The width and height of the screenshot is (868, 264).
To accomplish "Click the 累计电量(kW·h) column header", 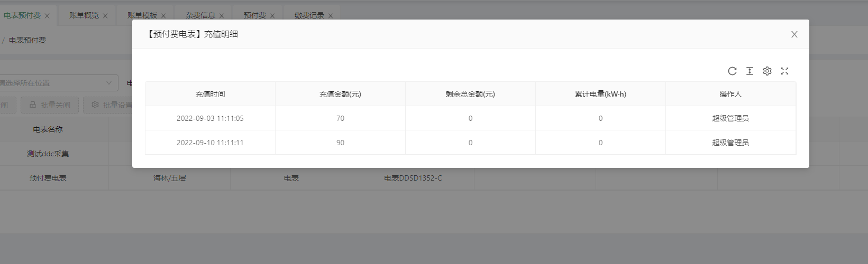I will click(x=600, y=94).
